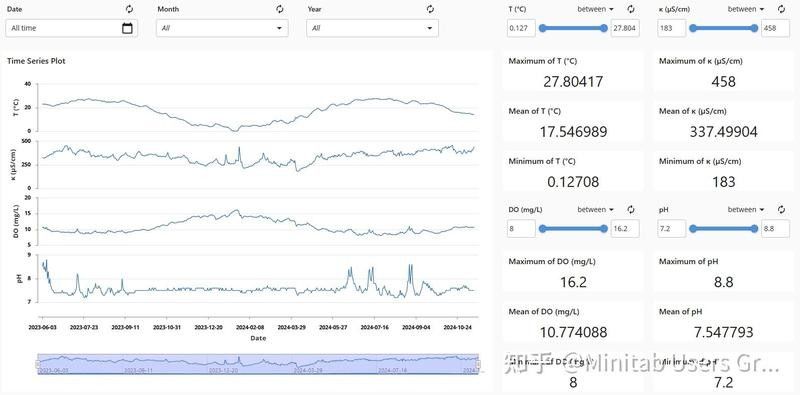This screenshot has width=800, height=395.
Task: Click the T minimum value field 0.127
Action: 521,28
